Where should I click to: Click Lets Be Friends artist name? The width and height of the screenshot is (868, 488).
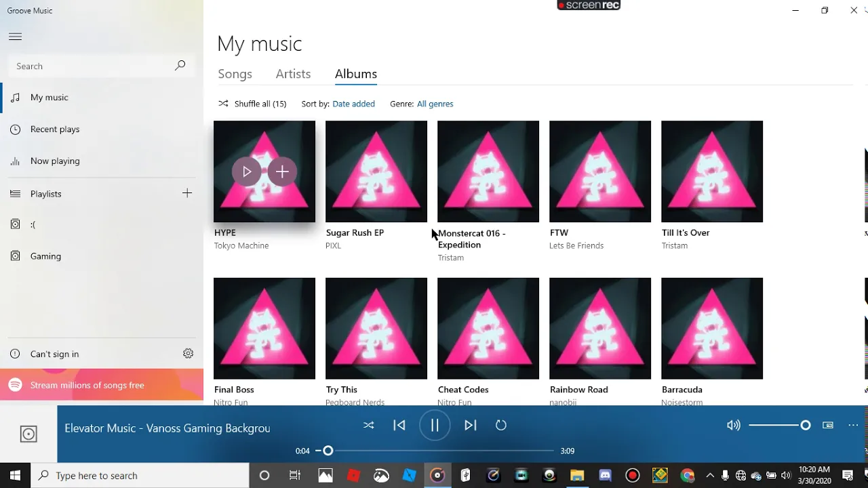576,245
